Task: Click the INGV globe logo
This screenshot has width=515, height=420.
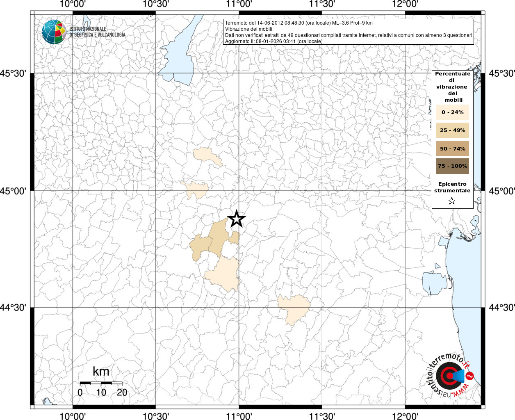Action: point(54,32)
